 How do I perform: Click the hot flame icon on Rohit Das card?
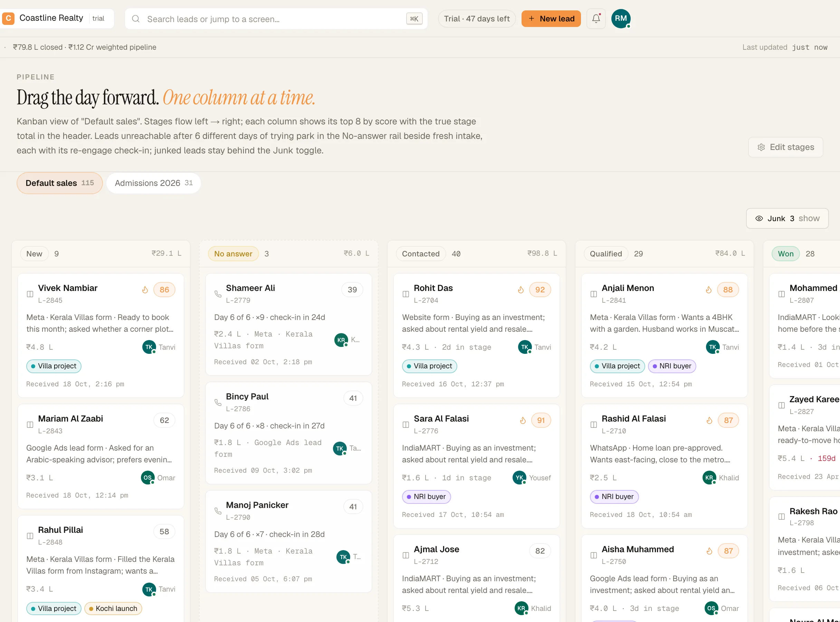pyautogui.click(x=521, y=290)
